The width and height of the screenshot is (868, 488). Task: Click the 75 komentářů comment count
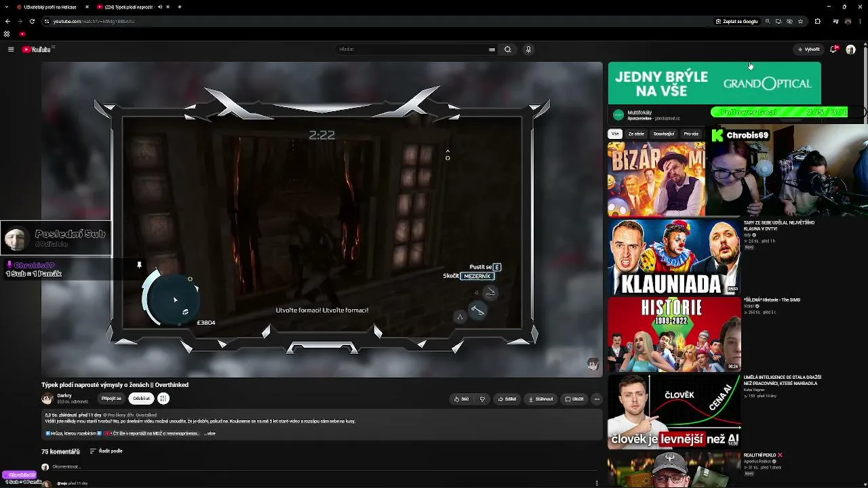click(x=60, y=451)
